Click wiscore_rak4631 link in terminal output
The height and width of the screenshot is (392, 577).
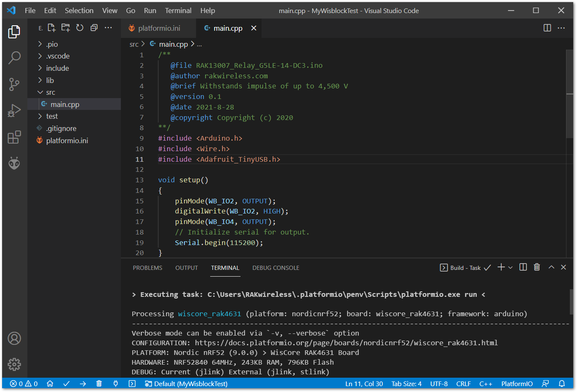click(209, 314)
